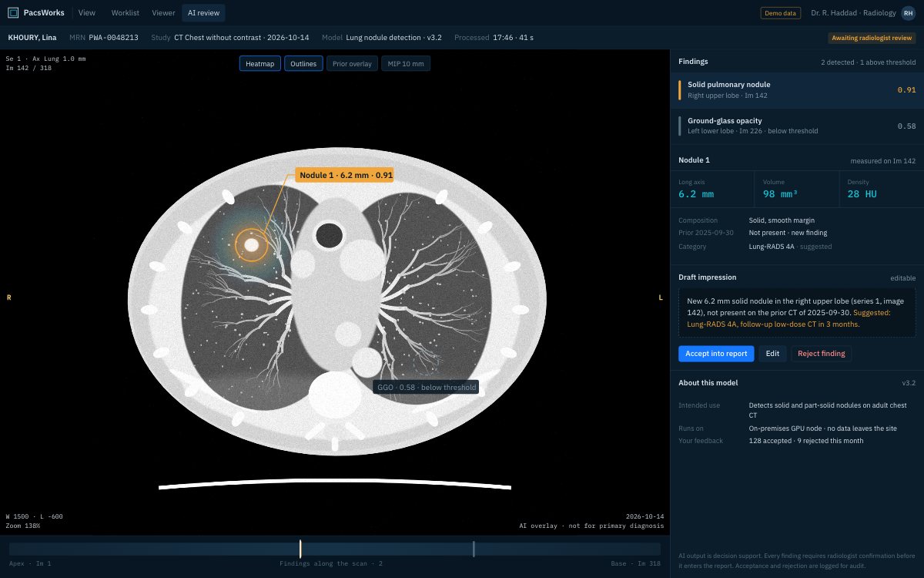
Task: Select the Ground-glass opacity finding
Action: pyautogui.click(x=797, y=126)
